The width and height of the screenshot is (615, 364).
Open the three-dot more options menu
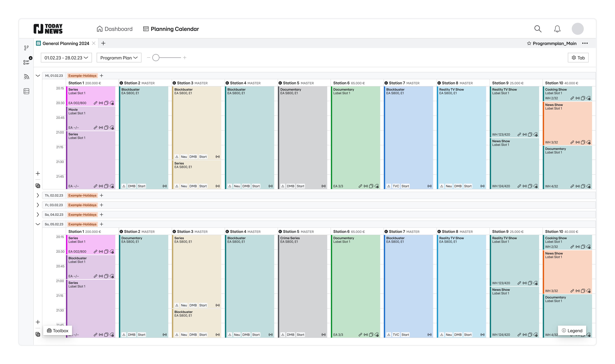(x=585, y=43)
